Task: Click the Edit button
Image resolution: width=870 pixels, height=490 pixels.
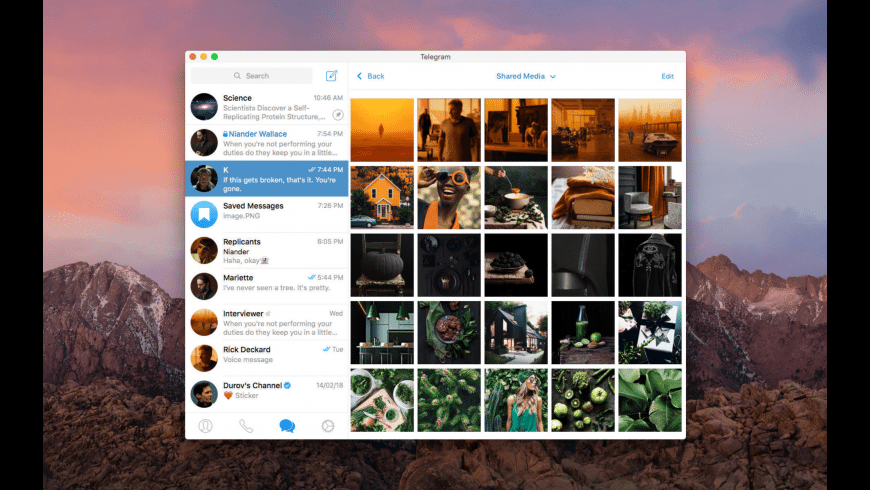Action: [667, 76]
